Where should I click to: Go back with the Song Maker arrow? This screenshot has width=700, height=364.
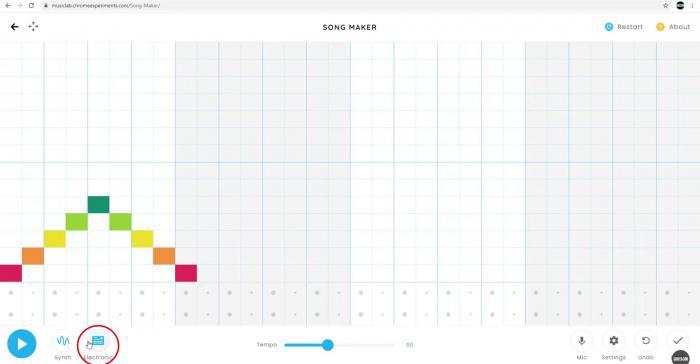[15, 27]
